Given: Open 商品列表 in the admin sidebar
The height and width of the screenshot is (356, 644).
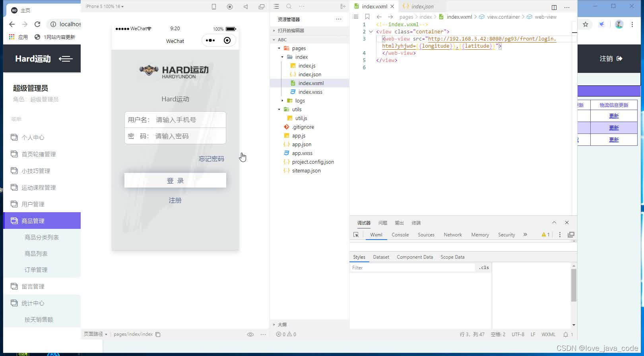Looking at the screenshot, I should [x=36, y=253].
